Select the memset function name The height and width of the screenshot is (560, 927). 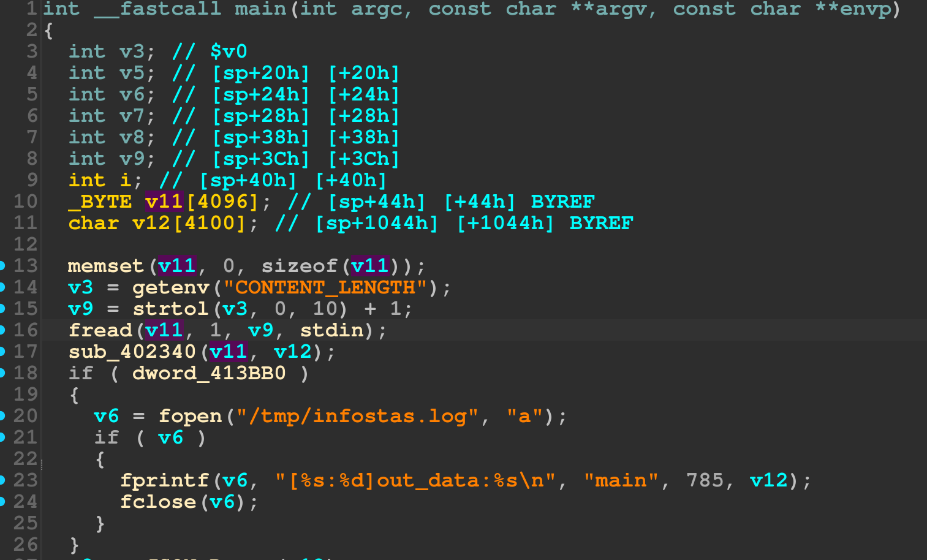(105, 266)
